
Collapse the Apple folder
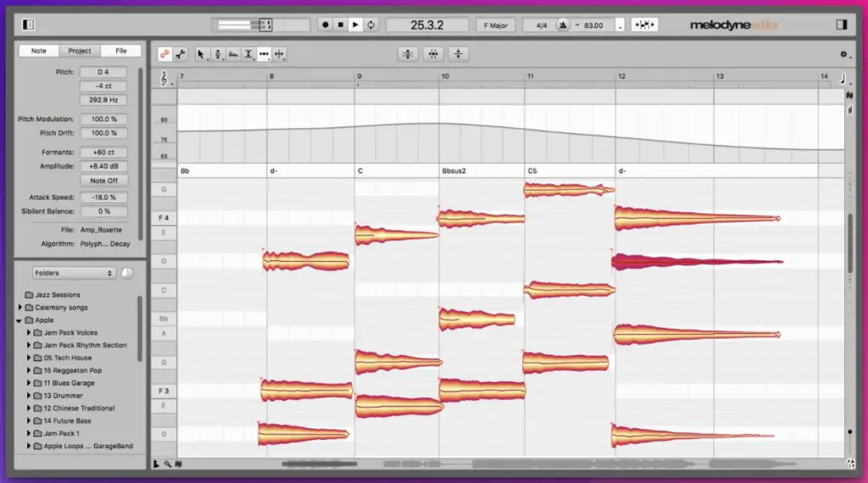pos(19,320)
